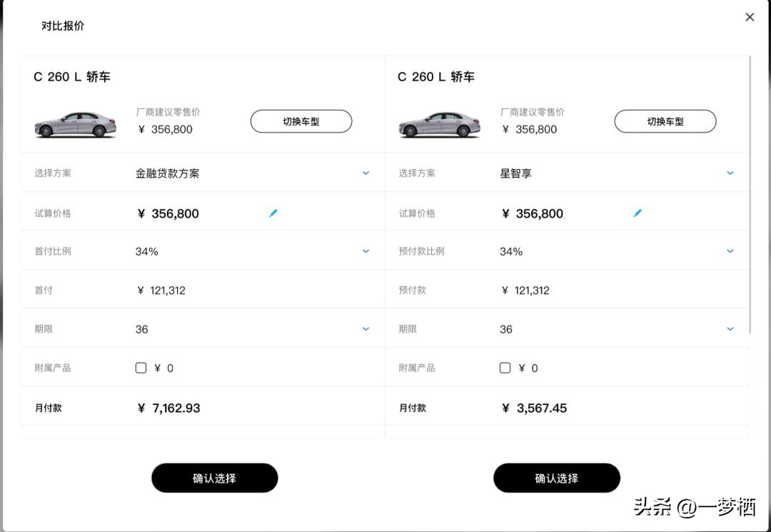
Task: Open the left 首付比例 dropdown
Action: pos(366,251)
